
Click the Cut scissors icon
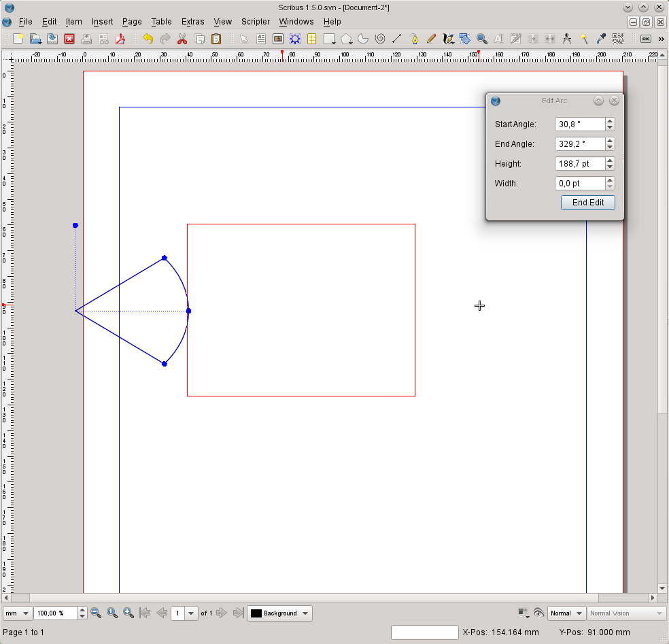click(182, 39)
